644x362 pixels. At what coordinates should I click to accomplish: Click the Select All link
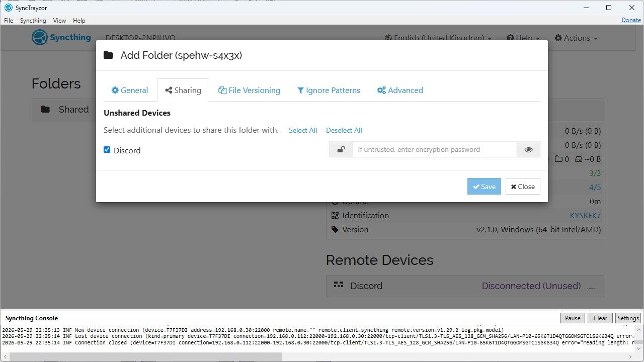click(303, 130)
